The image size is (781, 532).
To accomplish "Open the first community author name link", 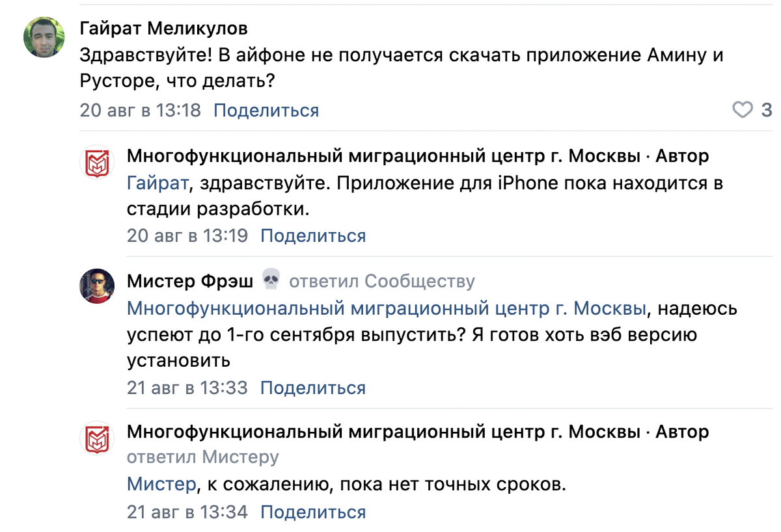I will click(x=383, y=156).
